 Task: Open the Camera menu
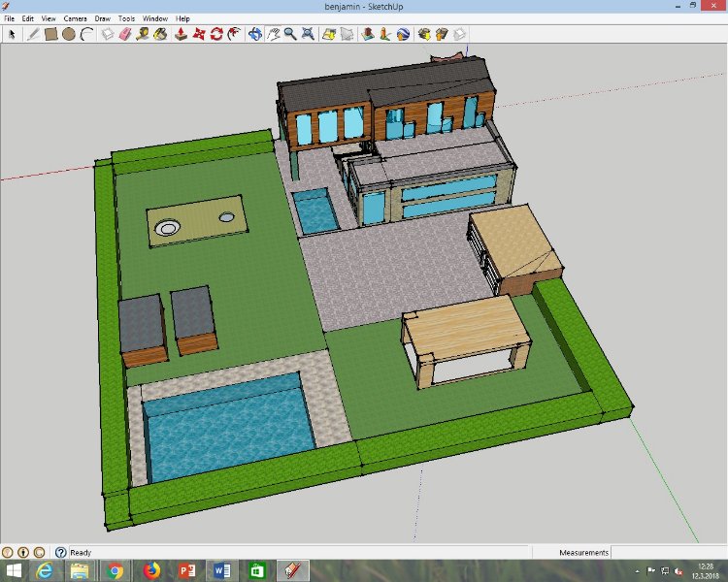[75, 18]
